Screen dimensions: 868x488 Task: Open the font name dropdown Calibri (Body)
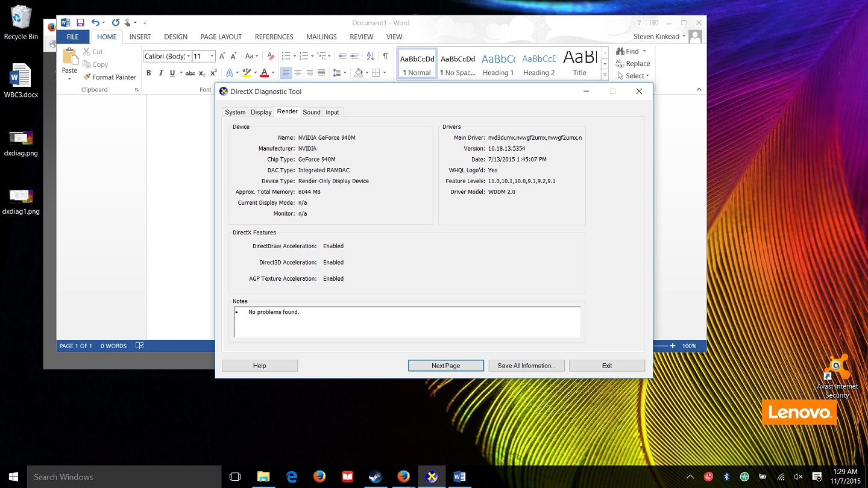point(189,56)
